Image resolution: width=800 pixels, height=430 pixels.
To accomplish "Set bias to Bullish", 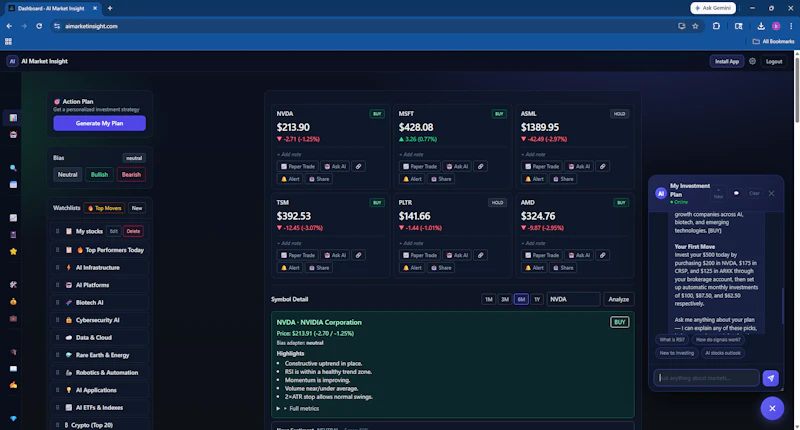I will 99,174.
